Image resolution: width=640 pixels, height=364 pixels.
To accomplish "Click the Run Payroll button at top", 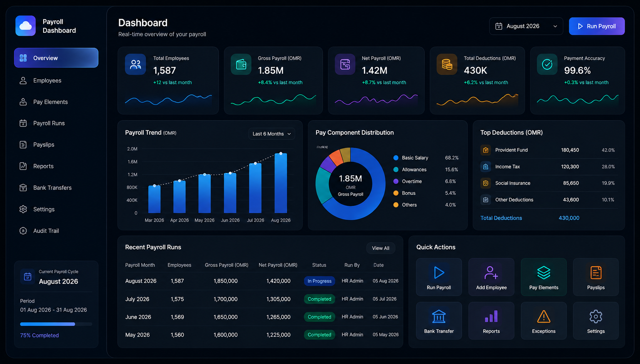I will click(596, 26).
